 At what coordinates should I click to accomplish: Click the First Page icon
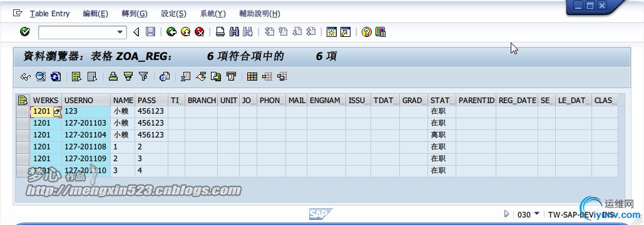(269, 31)
